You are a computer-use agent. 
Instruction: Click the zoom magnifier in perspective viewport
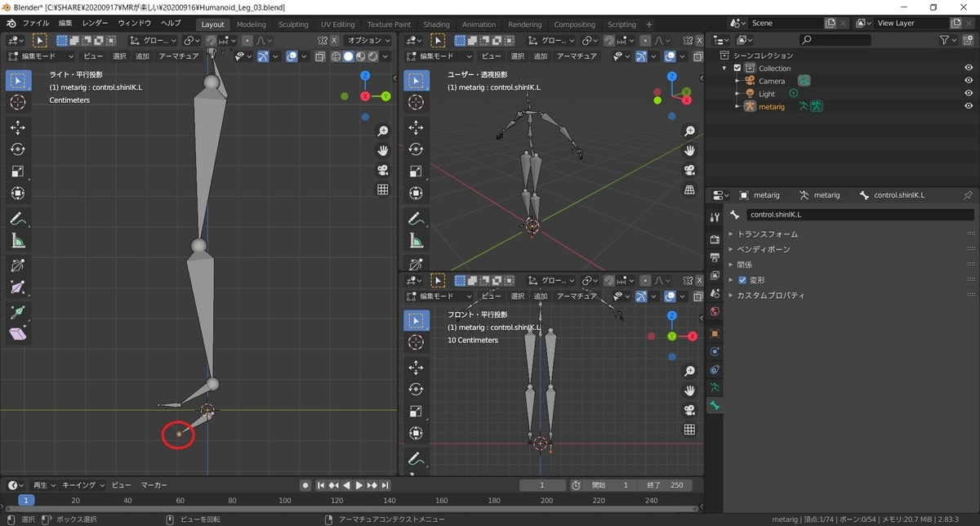pyautogui.click(x=690, y=131)
